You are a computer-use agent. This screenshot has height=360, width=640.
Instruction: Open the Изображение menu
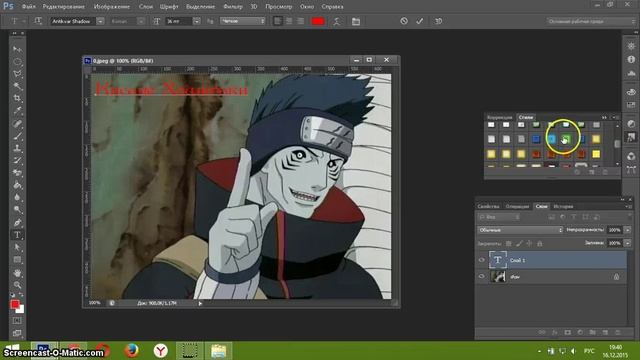point(111,7)
